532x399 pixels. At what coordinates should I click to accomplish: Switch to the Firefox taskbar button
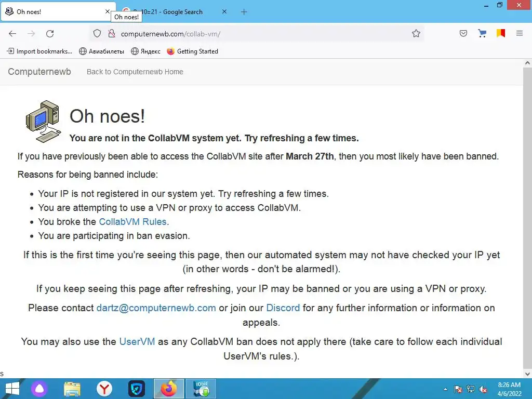(x=169, y=389)
